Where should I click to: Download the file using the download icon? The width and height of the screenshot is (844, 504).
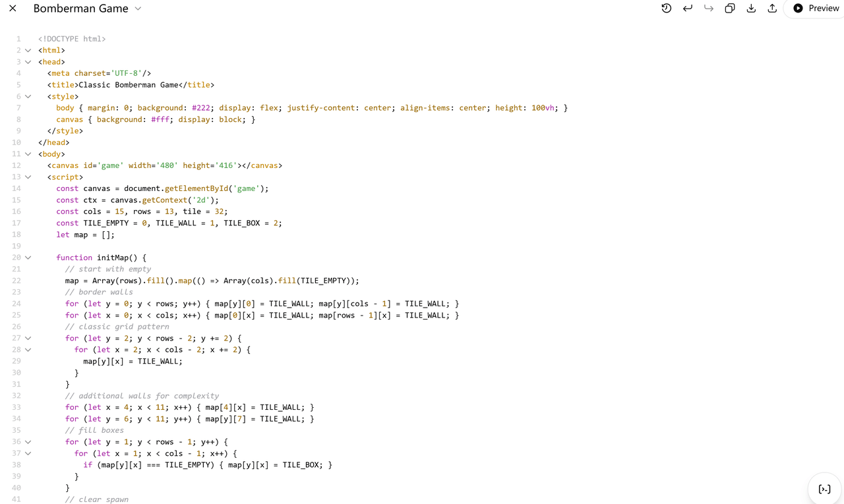click(751, 9)
